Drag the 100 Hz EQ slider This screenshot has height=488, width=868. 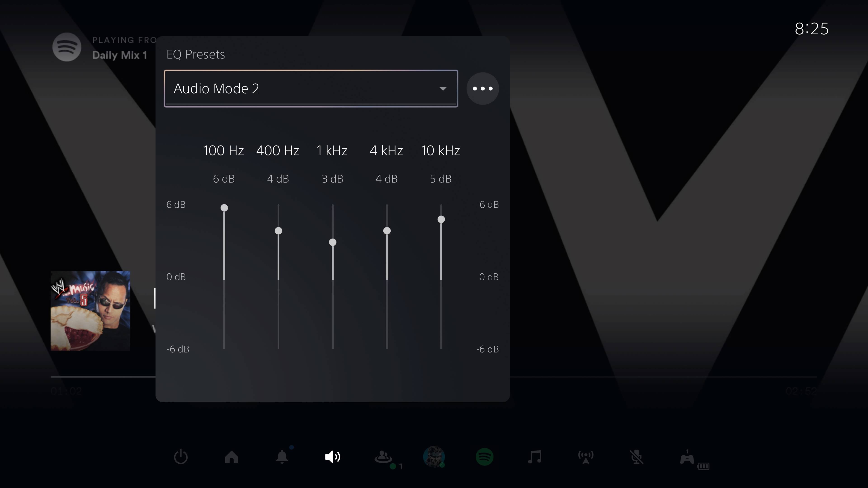coord(224,207)
